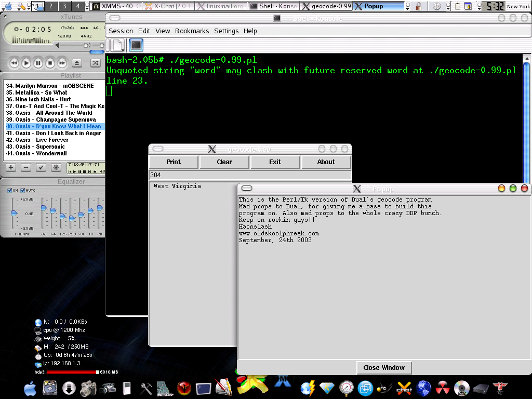This screenshot has height=399, width=532.
Task: Skip to the next track in xTunes
Action: pos(62,63)
